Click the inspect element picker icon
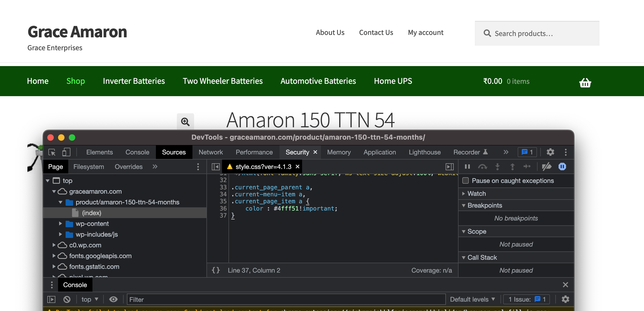644x311 pixels. click(52, 152)
